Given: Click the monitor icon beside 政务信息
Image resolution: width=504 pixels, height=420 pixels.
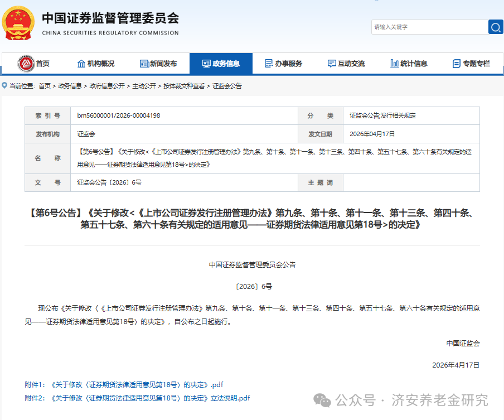Looking at the screenshot, I should (x=206, y=64).
